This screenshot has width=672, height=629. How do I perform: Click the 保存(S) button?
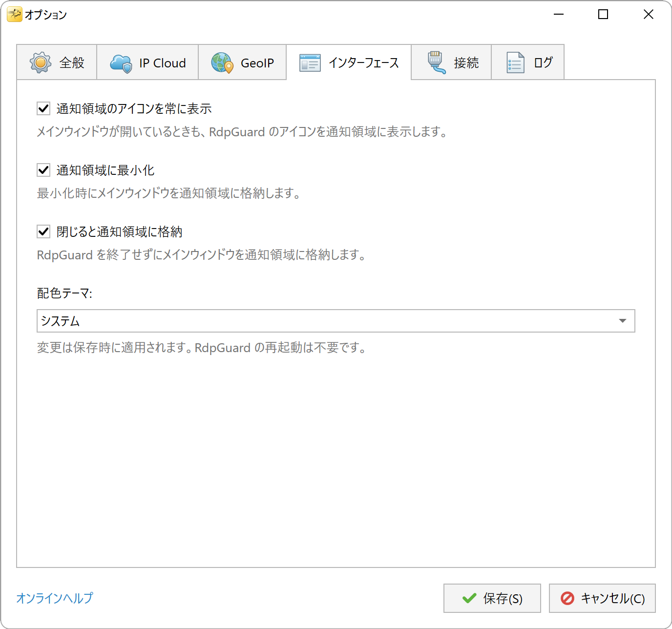click(492, 598)
